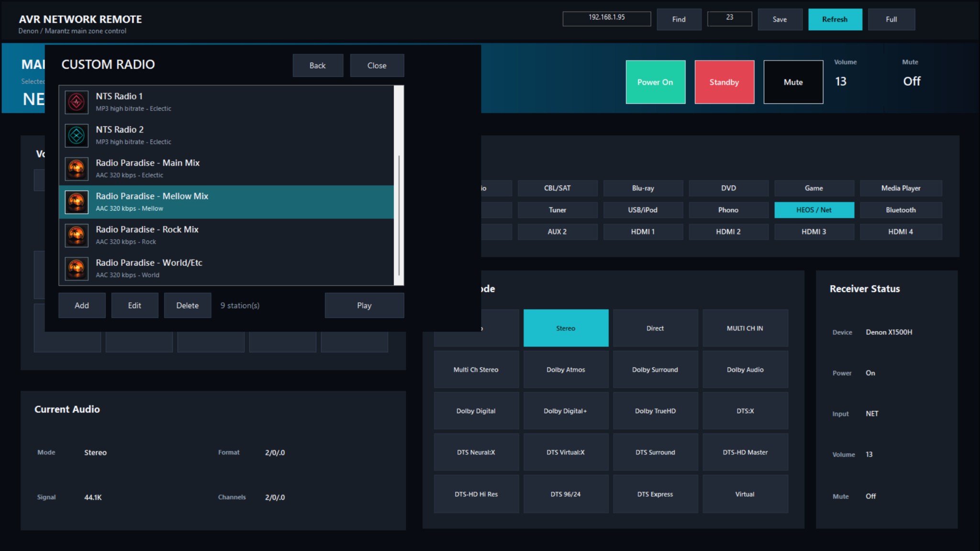980x551 pixels.
Task: Click the port field showing 23
Action: (x=730, y=19)
